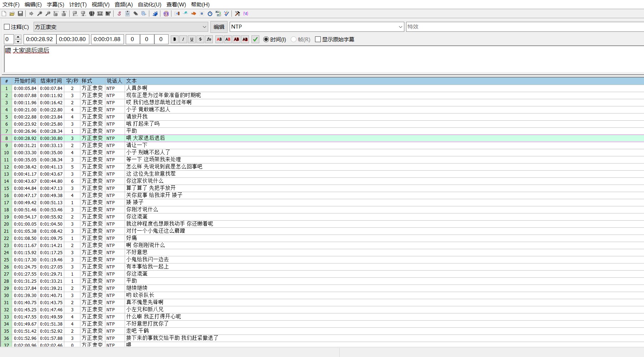Pick the shadow color (fourth AB)

[245, 39]
